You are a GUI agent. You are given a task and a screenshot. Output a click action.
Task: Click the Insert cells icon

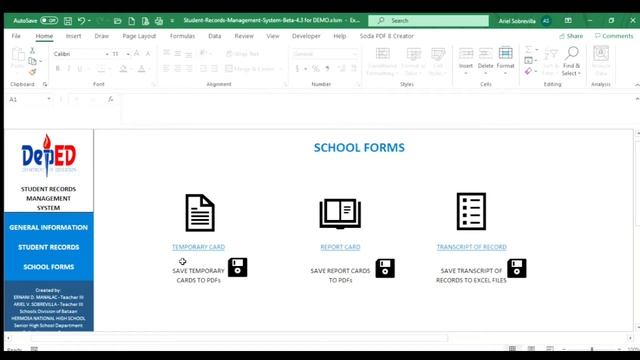pos(466,53)
